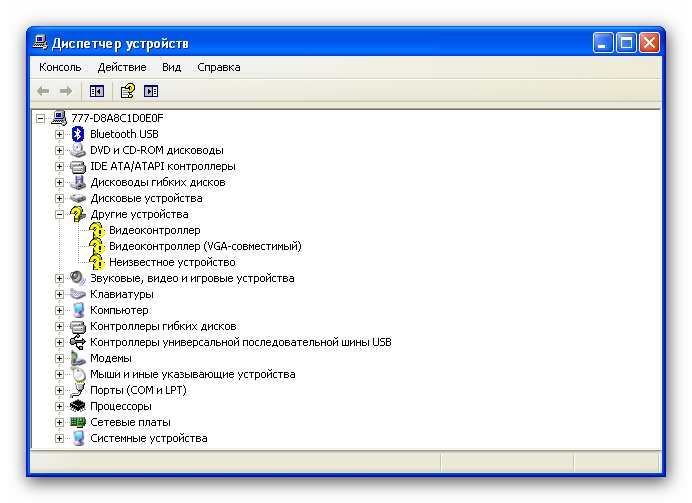Select Мыши и иные указывающие устройства
Viewport: 692px width, 503px height.
click(193, 374)
